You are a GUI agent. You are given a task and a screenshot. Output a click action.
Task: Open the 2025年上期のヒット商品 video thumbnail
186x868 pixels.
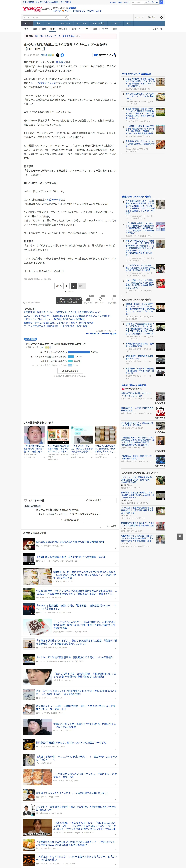pyautogui.click(x=58, y=435)
